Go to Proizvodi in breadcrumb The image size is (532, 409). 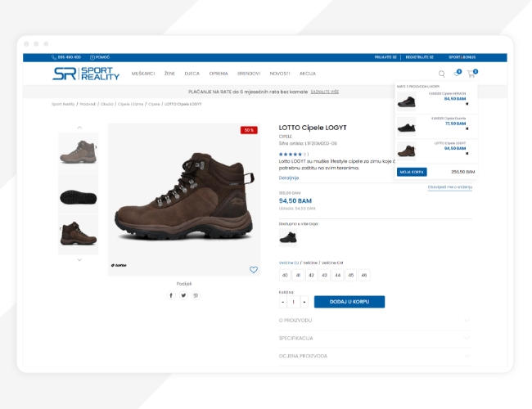point(88,104)
